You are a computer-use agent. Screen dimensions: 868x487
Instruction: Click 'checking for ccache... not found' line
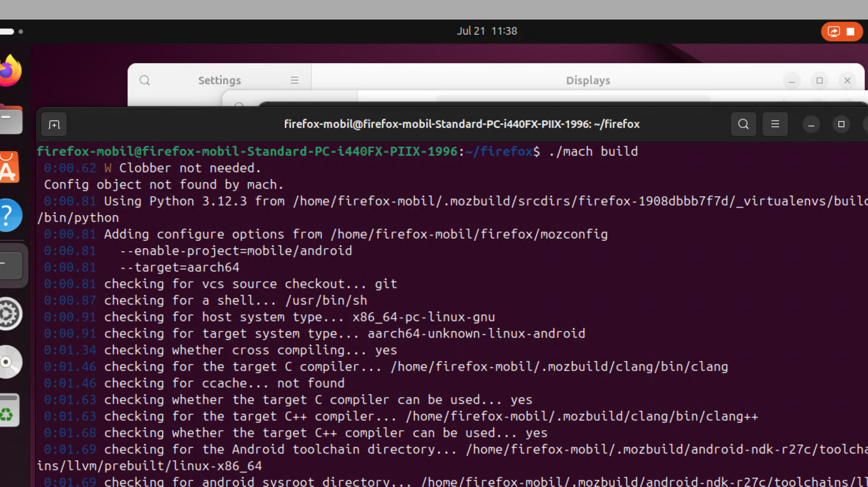(x=224, y=383)
